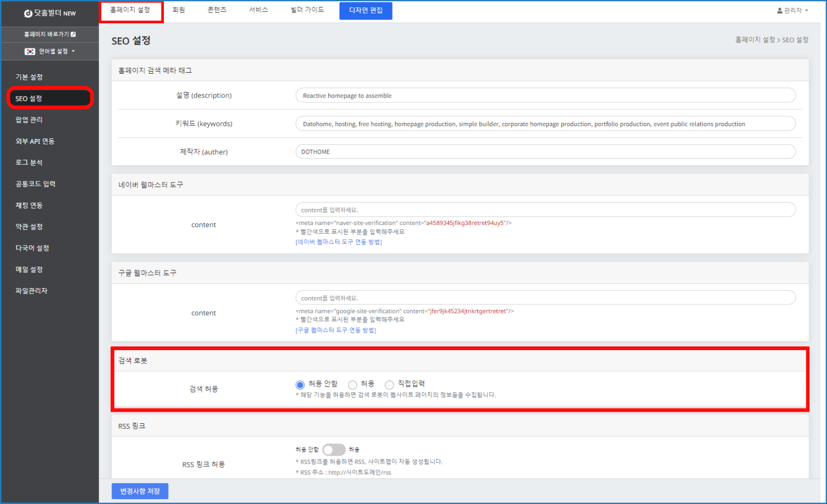Open the 서비스 menu
The width and height of the screenshot is (827, 504).
click(x=258, y=9)
